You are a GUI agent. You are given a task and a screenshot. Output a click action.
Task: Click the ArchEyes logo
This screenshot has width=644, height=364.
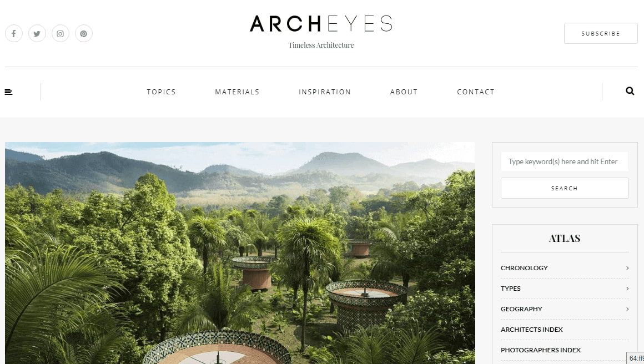321,24
